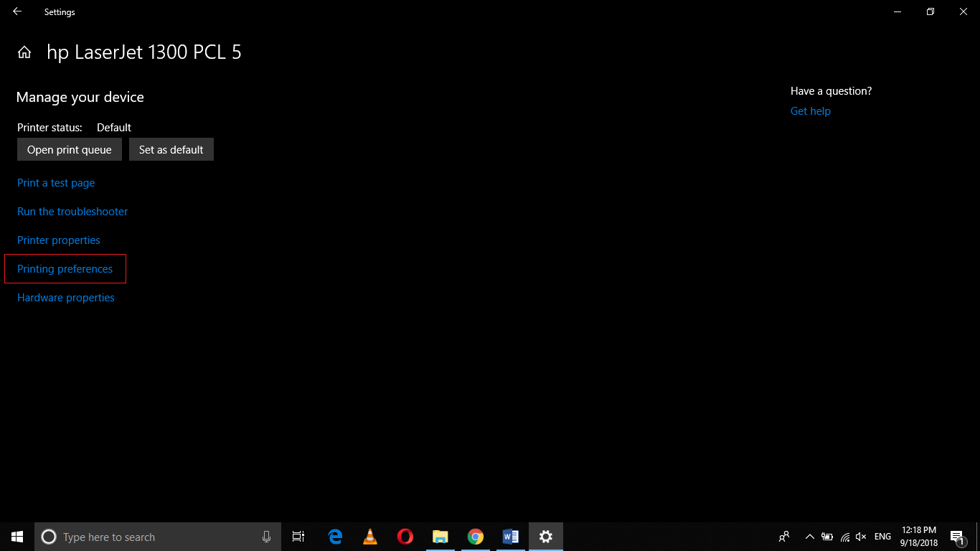Click the Get help link
The width and height of the screenshot is (980, 551).
click(x=810, y=110)
